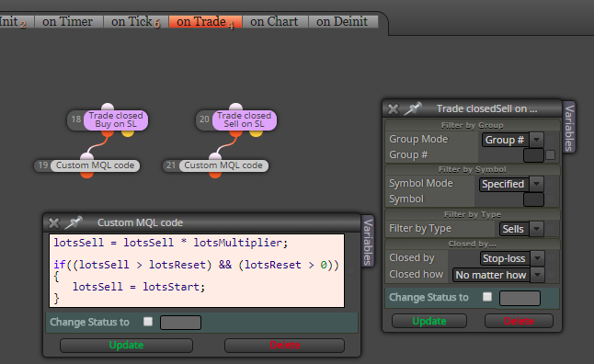This screenshot has height=364, width=594.
Task: Click the number 20 block label
Action: [204, 119]
